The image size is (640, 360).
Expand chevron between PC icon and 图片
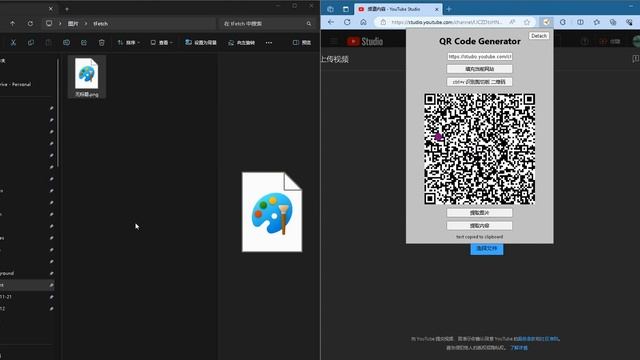[x=60, y=24]
